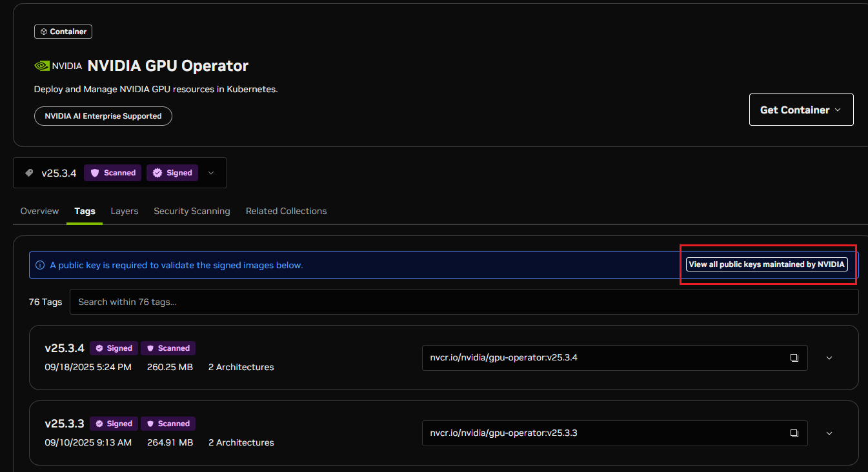Screen dimensions: 868x472
Task: Click the Container badge icon
Action: pos(44,32)
